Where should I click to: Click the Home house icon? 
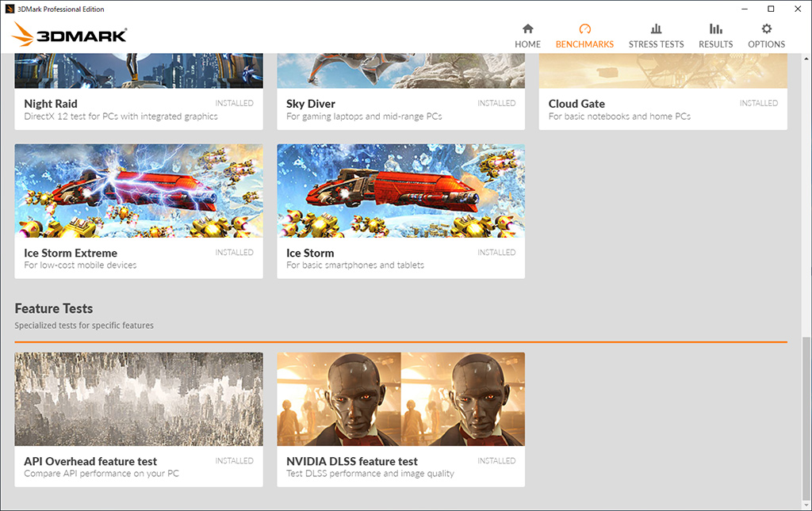(x=527, y=29)
